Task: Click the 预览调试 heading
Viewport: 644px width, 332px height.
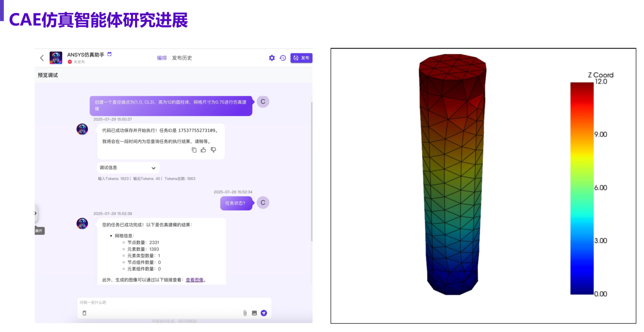Action: coord(48,75)
